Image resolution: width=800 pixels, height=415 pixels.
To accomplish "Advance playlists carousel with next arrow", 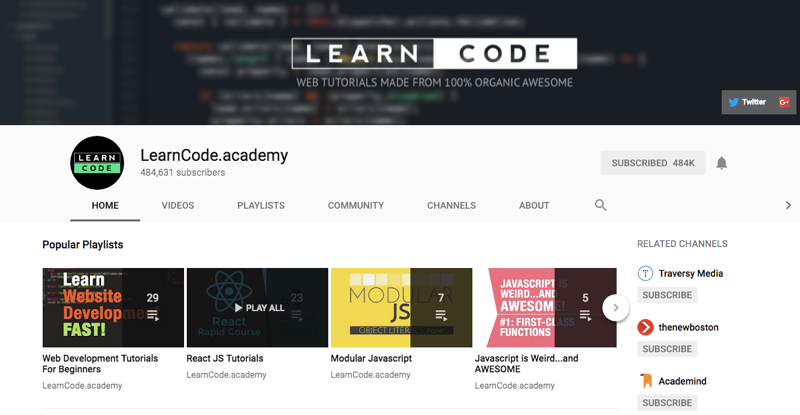I will (x=616, y=308).
